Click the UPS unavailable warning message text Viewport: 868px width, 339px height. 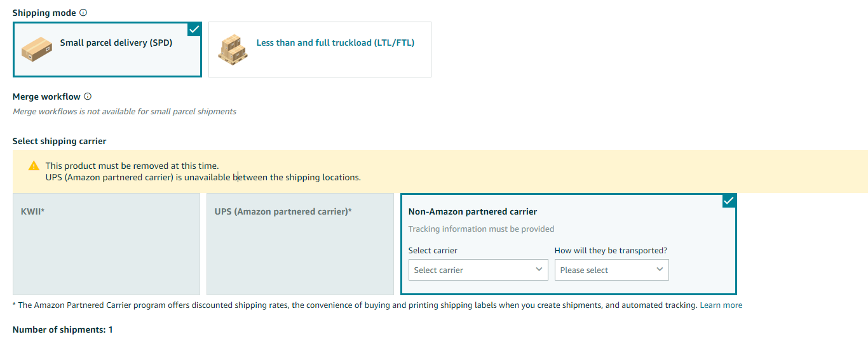point(203,177)
